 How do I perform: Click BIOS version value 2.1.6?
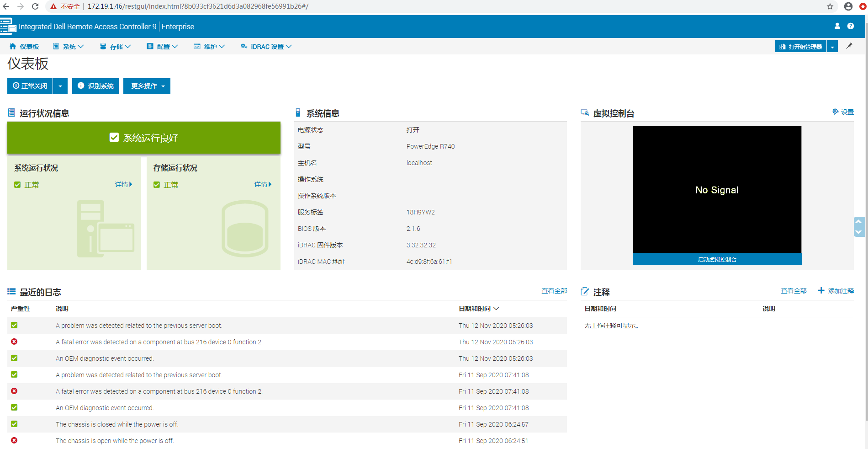point(413,229)
